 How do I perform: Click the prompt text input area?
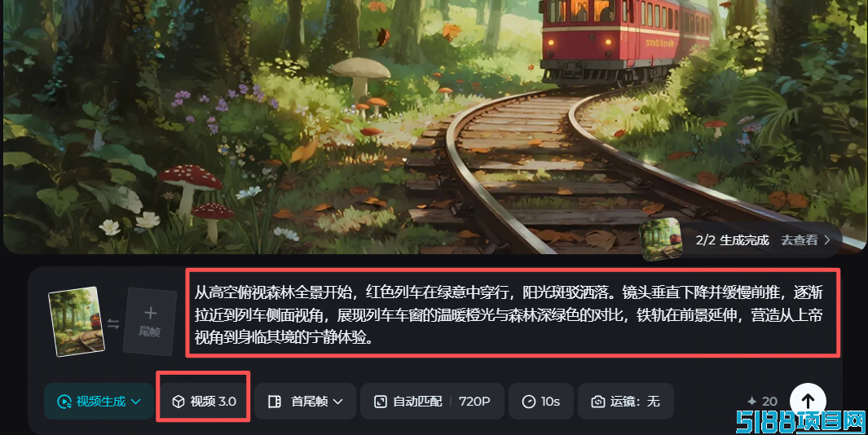(513, 314)
